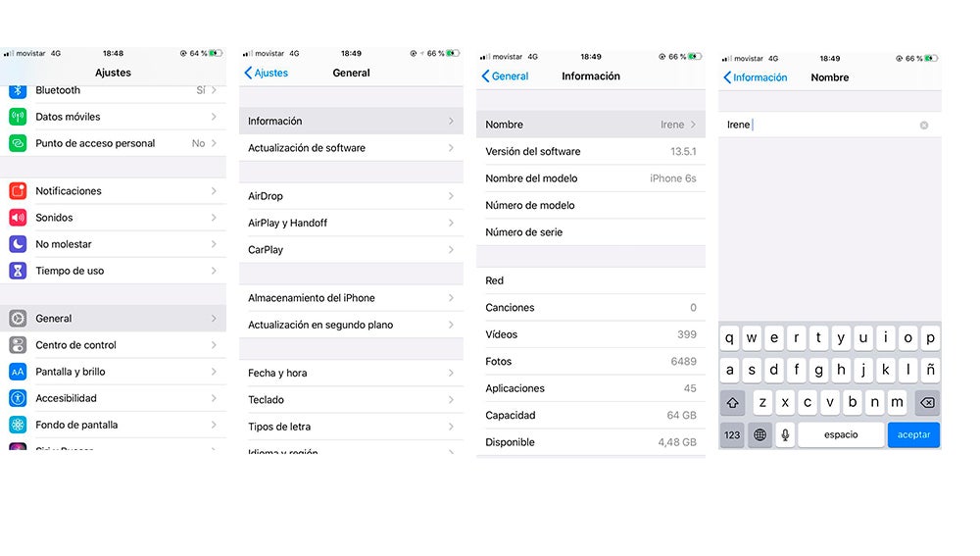The width and height of the screenshot is (980, 556).
Task: Expand chevron of Actualización en segundo plano
Action: (x=451, y=325)
